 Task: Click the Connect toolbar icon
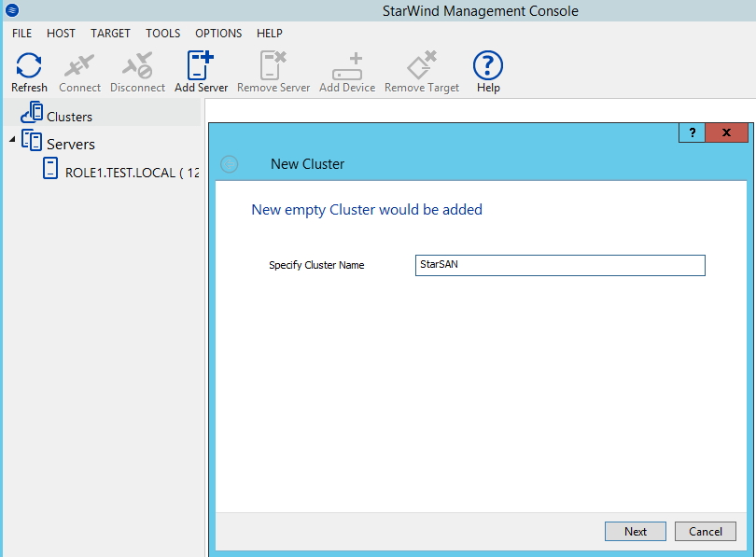pos(79,72)
